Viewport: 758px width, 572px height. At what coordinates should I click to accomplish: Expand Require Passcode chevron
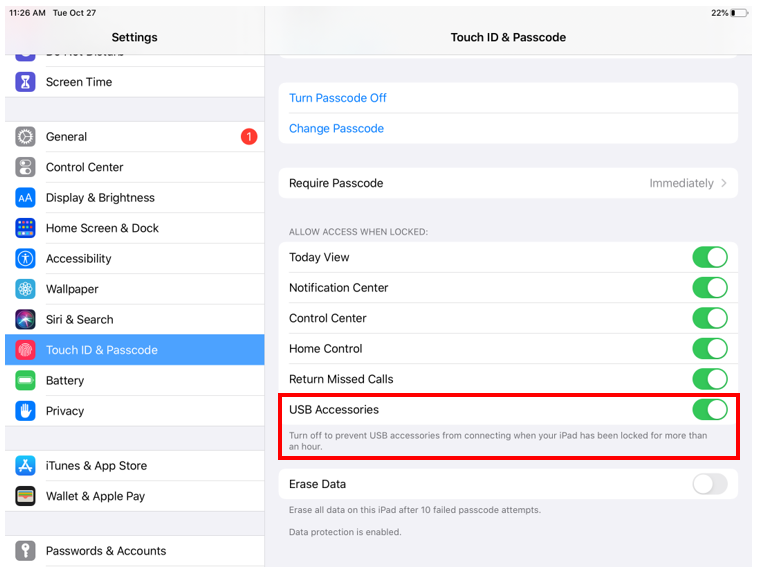pyautogui.click(x=724, y=184)
